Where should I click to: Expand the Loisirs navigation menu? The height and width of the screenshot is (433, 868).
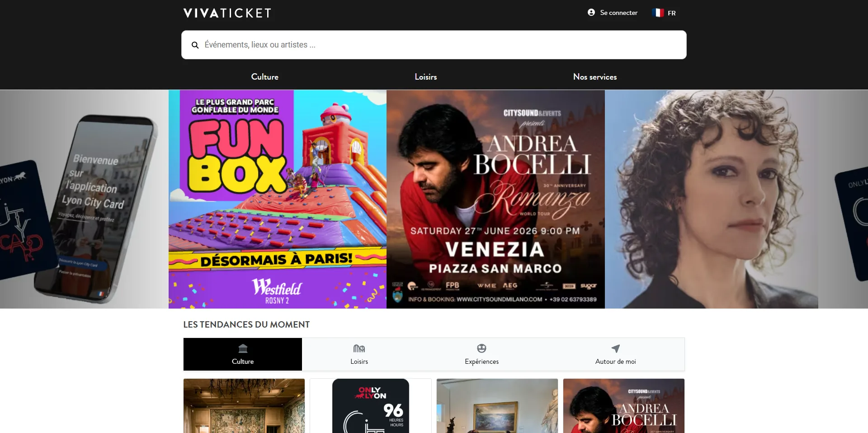coord(425,77)
